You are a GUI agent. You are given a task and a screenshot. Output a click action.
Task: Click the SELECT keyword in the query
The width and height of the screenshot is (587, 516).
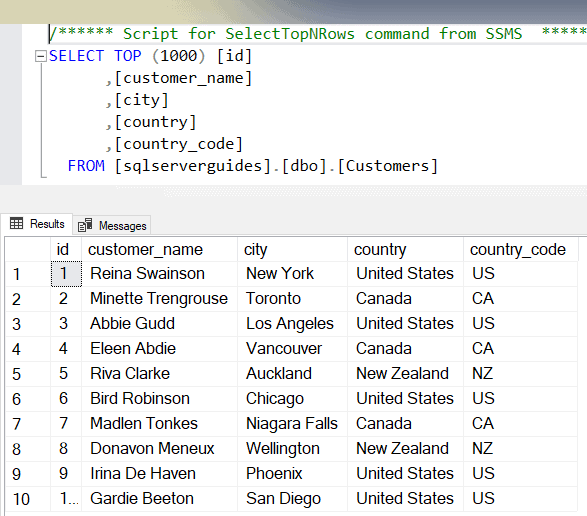coord(76,56)
